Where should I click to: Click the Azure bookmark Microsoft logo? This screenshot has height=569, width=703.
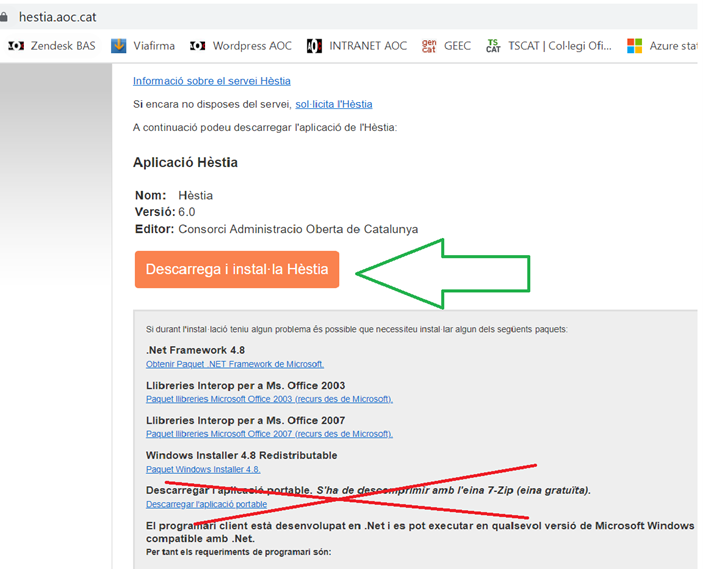[634, 45]
